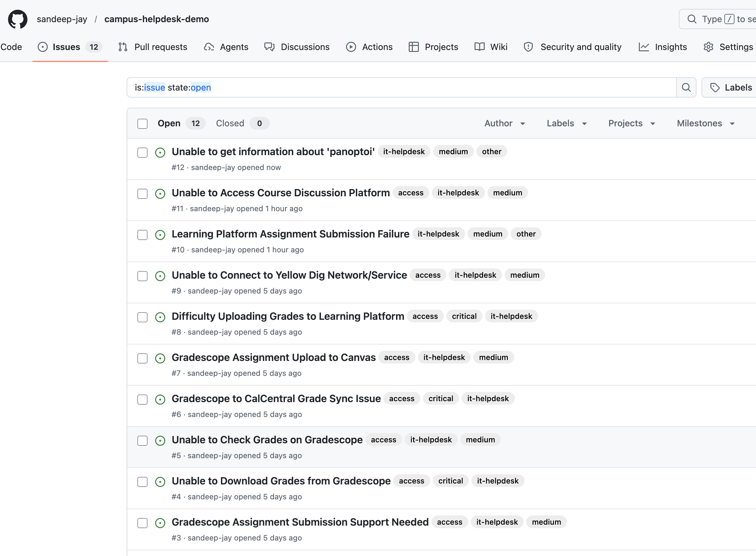Open sandeep-jay profile link
This screenshot has height=556, width=756.
[62, 19]
